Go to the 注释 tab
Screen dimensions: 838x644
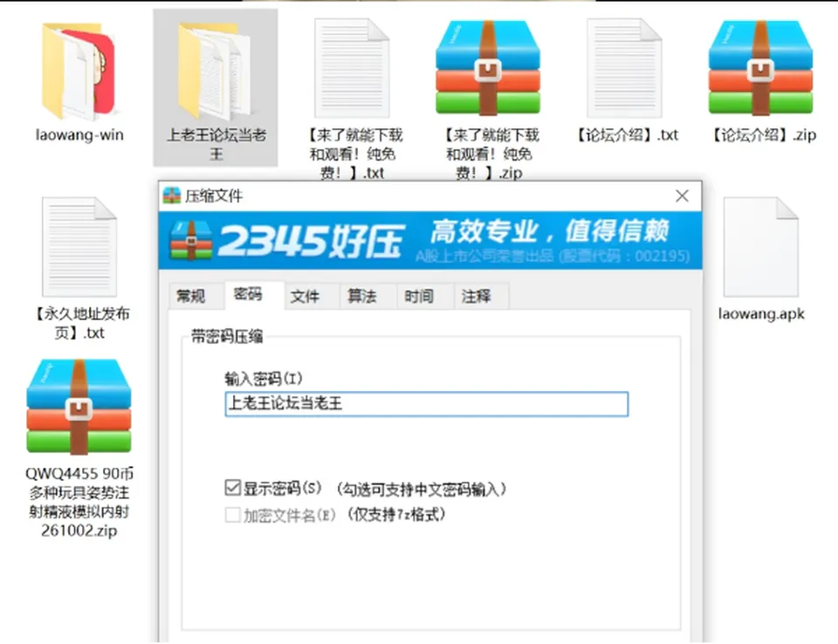coord(477,296)
